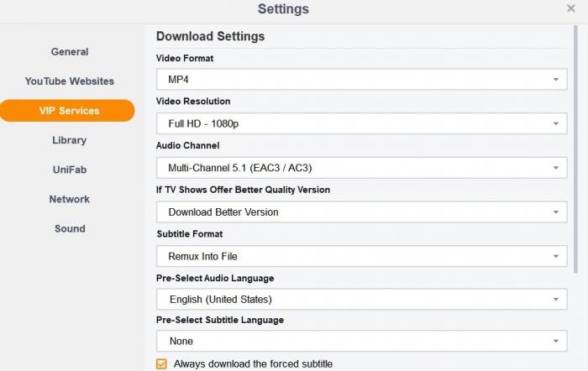Expand the Video Format MP4 dropdown
This screenshot has height=371, width=588.
tap(361, 80)
